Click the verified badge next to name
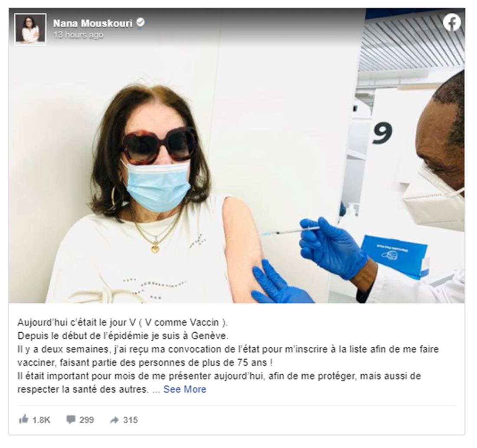Screen dimensions: 477x448 tap(140, 23)
